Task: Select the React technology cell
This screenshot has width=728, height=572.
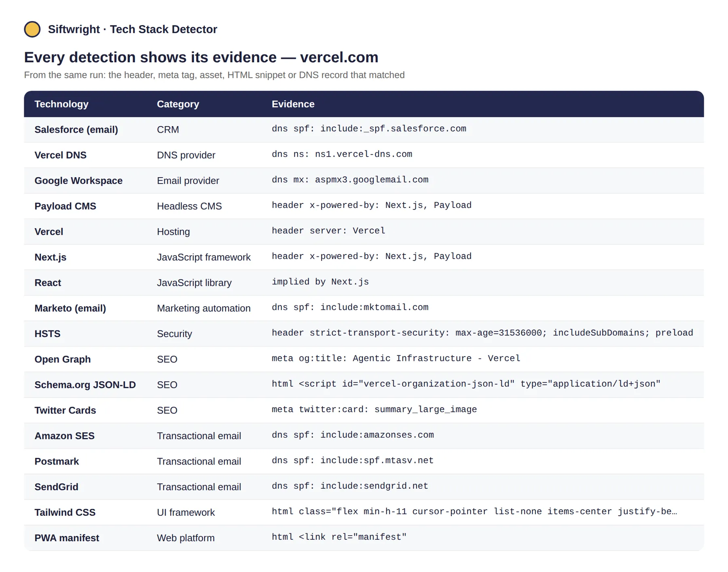Action: pos(48,282)
